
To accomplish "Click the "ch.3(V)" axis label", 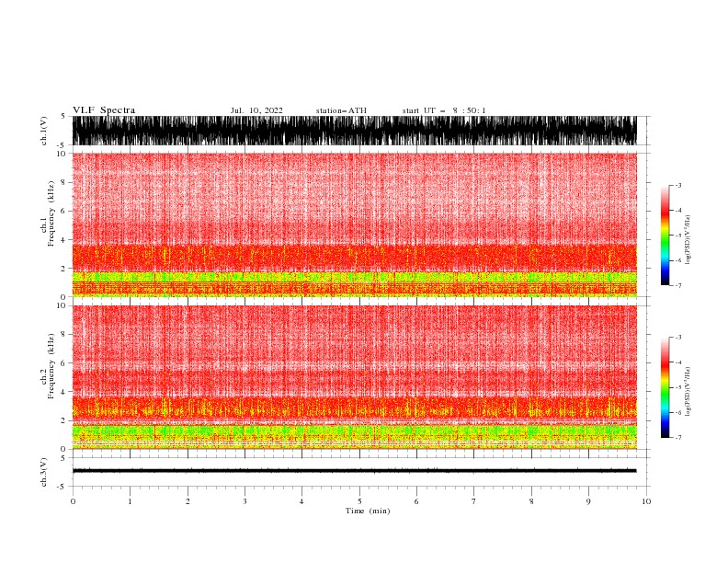I will (x=44, y=472).
